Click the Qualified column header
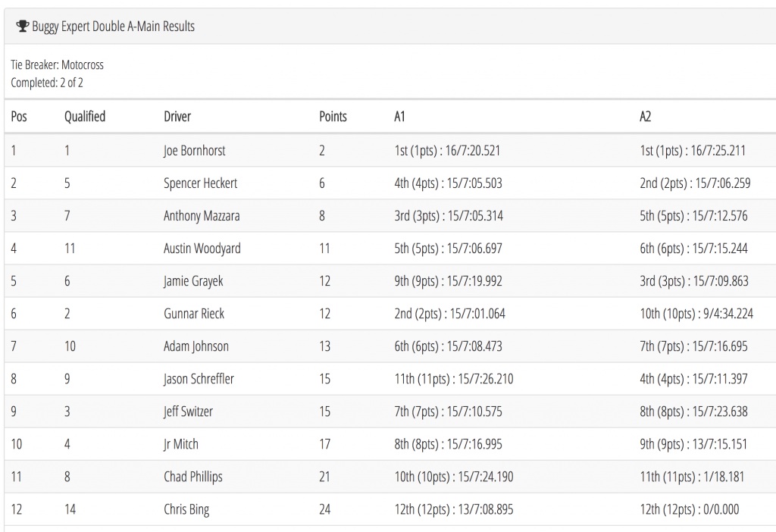This screenshot has width=776, height=532. pyautogui.click(x=85, y=117)
